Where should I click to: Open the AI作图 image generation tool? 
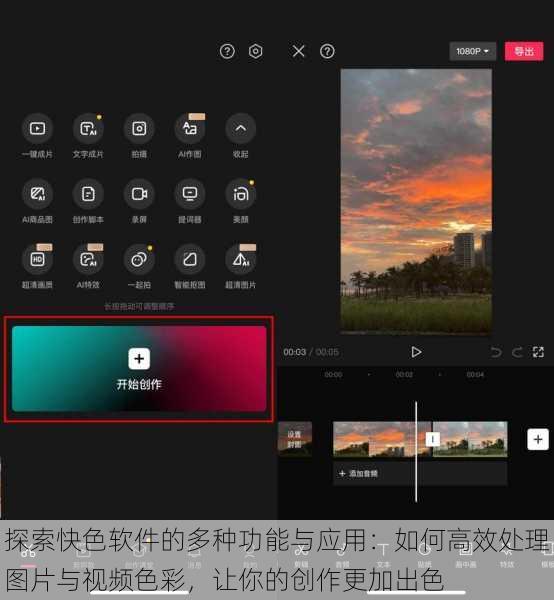[x=190, y=129]
